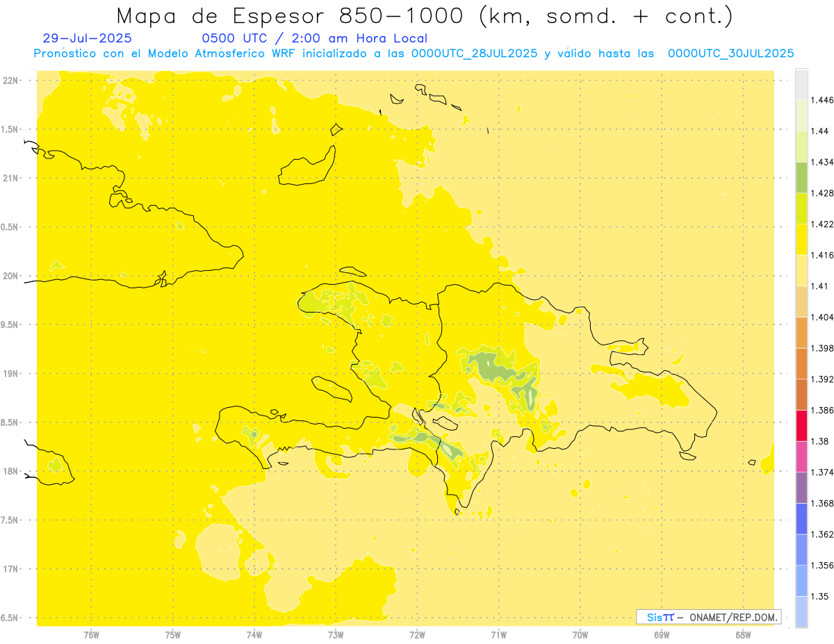Click the '73W' longitude label
Viewport: 834px width, 644px height.
[336, 634]
